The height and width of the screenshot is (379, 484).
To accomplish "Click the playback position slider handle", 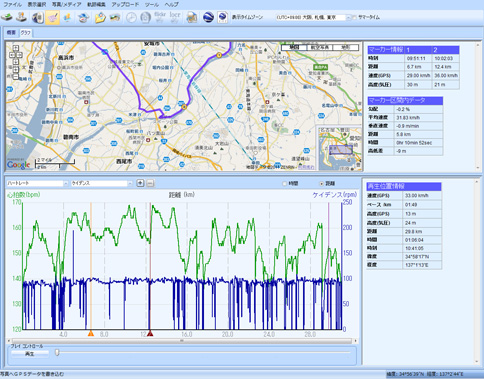I will coord(57,352).
